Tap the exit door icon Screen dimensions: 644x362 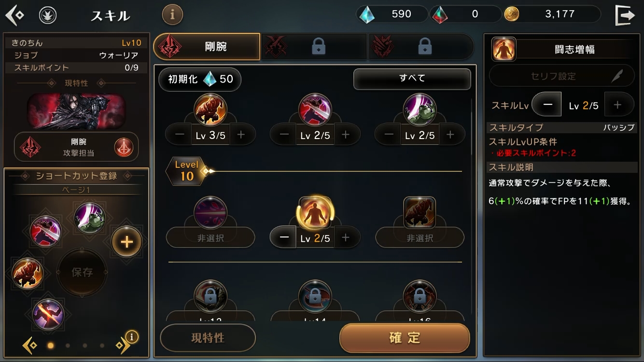(x=625, y=15)
